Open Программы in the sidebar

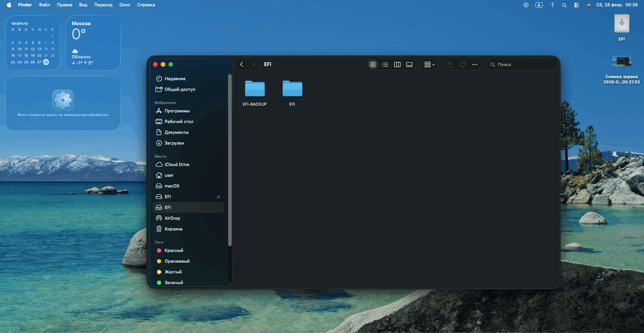tap(188, 111)
